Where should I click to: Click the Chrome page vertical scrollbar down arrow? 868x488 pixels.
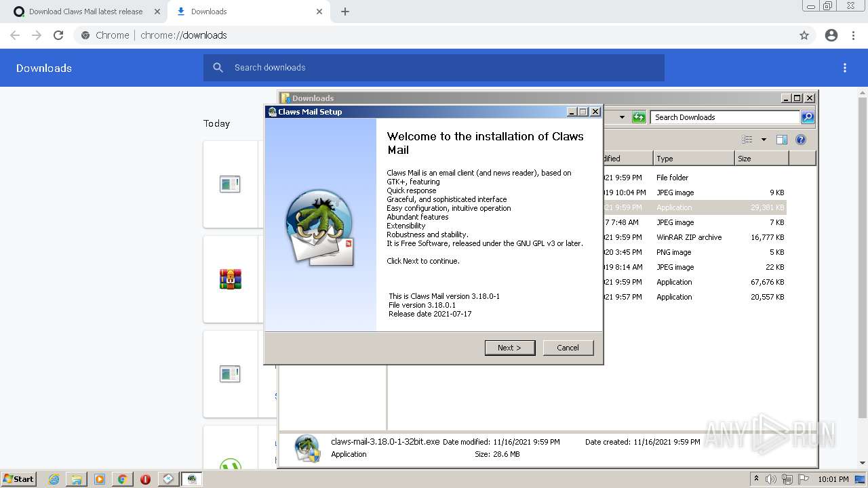[863, 463]
